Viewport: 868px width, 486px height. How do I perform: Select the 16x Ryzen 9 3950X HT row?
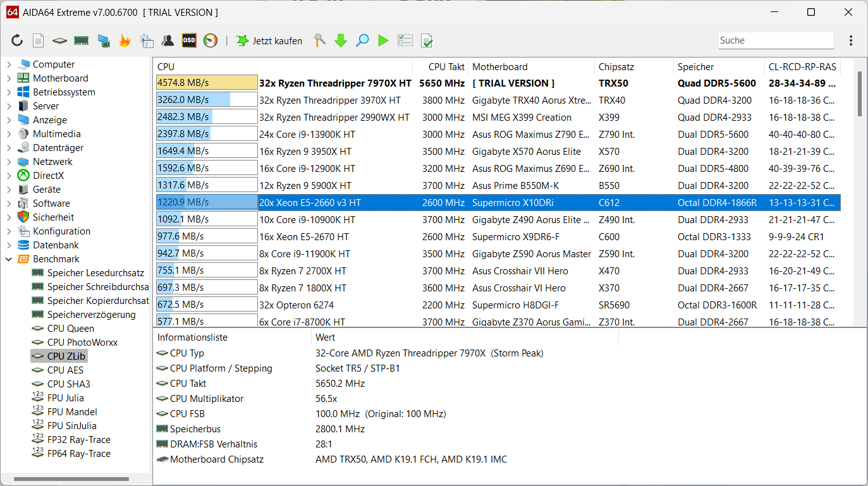498,151
